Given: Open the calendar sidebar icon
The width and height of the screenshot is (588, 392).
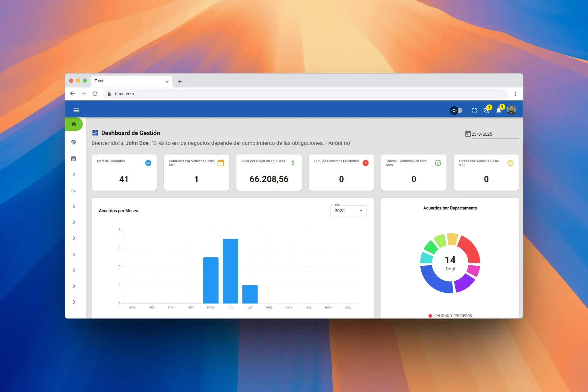Looking at the screenshot, I should 73,159.
